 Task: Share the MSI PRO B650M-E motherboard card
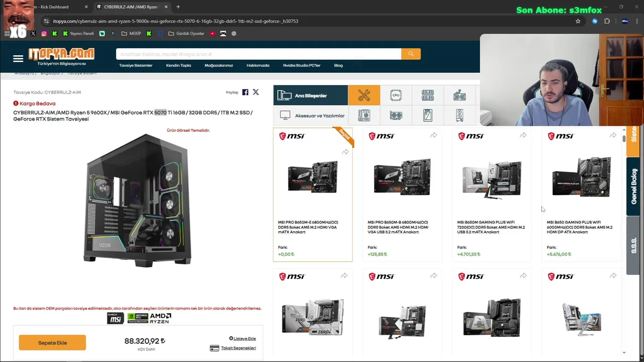tap(345, 152)
